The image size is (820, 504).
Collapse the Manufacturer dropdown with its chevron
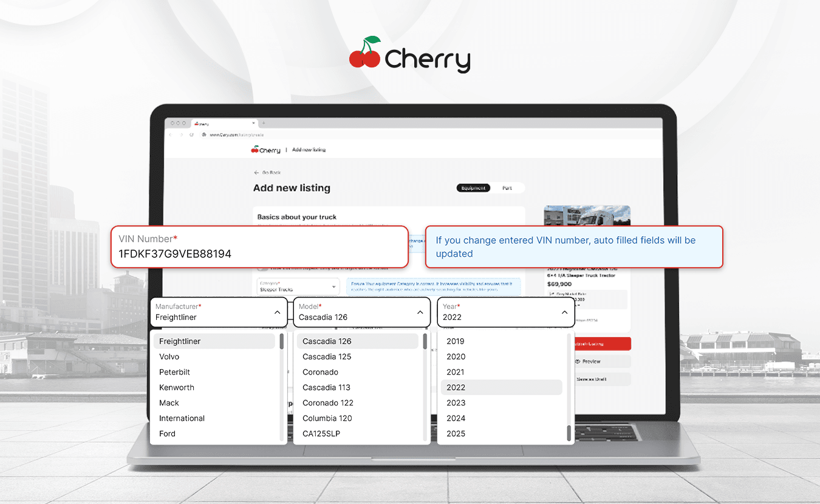click(x=278, y=312)
